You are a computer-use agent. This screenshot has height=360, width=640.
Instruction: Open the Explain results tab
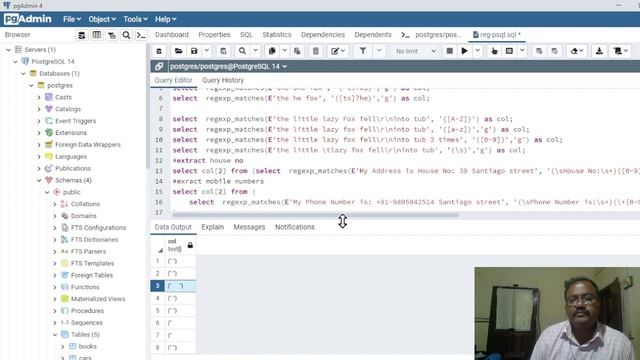coord(213,227)
